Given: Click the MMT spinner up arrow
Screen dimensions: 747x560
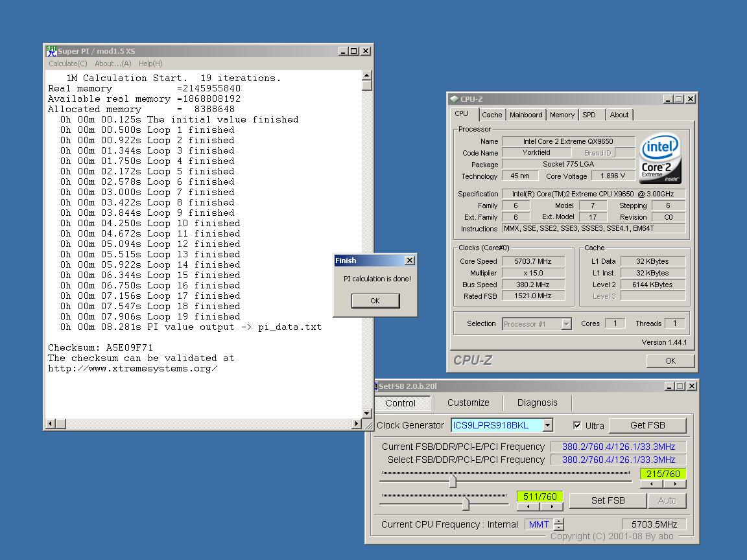Looking at the screenshot, I should (x=560, y=521).
